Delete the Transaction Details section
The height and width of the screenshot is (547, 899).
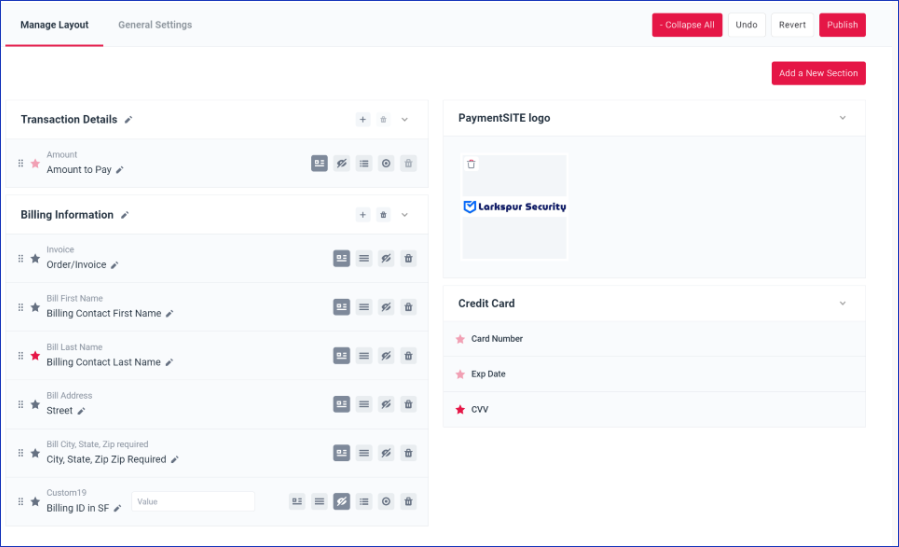pyautogui.click(x=384, y=120)
